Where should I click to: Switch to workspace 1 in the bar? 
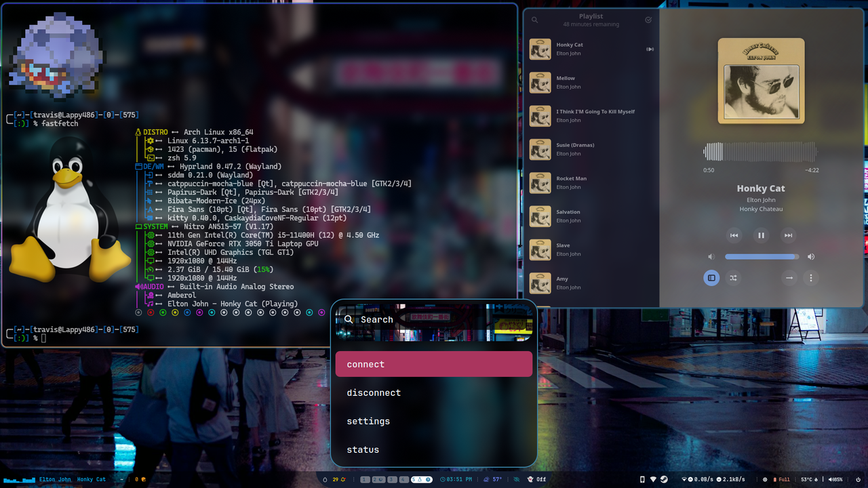click(x=366, y=479)
